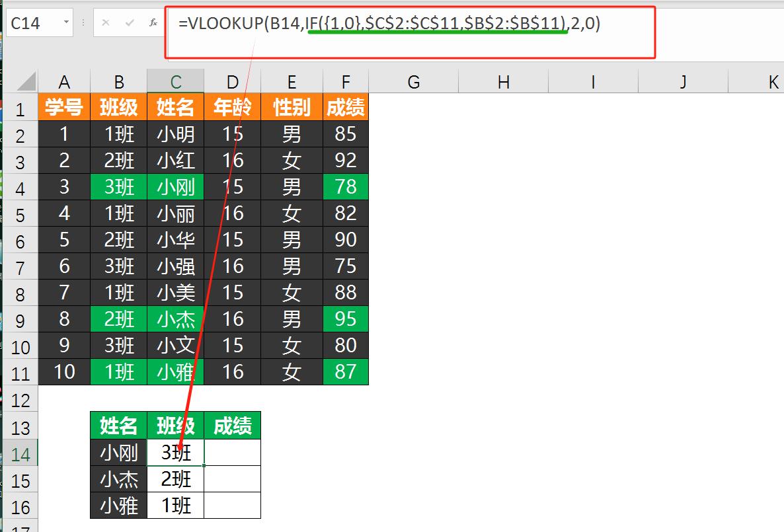The image size is (784, 532).
Task: Select column A header
Action: tap(64, 81)
